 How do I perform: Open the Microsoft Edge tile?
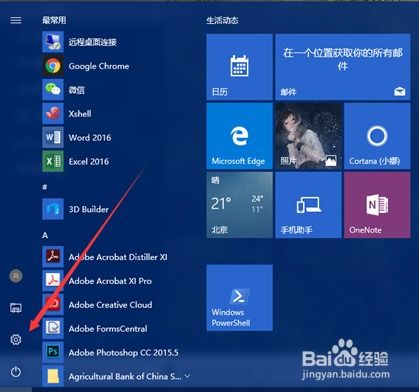[x=239, y=136]
